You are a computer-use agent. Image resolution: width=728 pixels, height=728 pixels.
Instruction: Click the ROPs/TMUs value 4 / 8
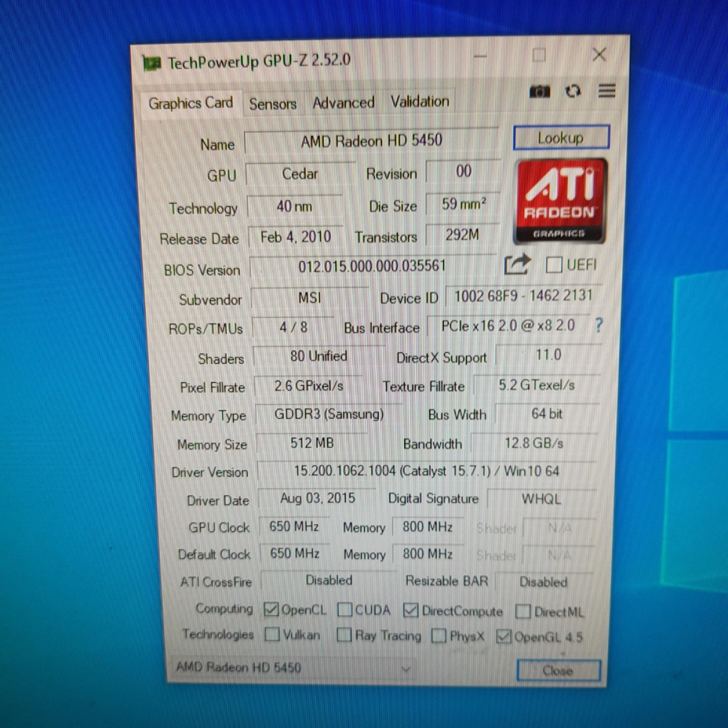293,328
